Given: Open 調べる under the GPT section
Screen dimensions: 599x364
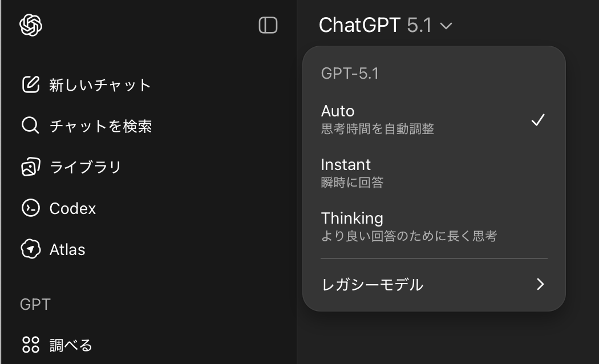Looking at the screenshot, I should point(71,345).
